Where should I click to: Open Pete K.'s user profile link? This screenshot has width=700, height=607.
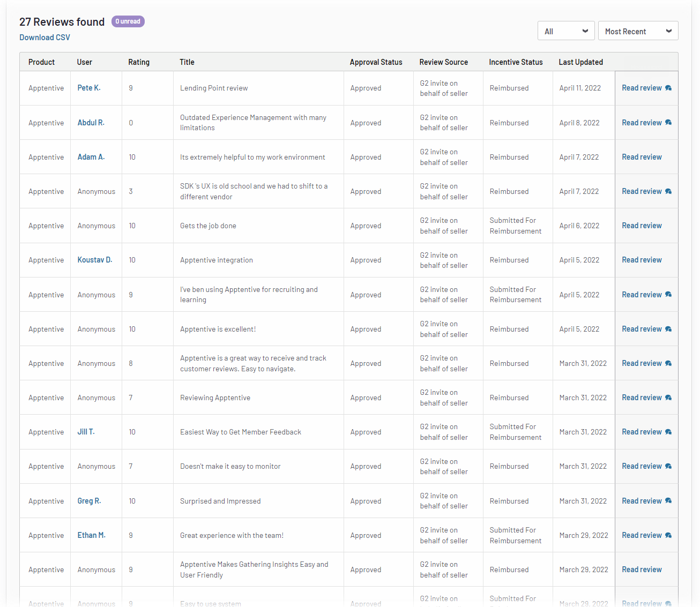coord(89,87)
